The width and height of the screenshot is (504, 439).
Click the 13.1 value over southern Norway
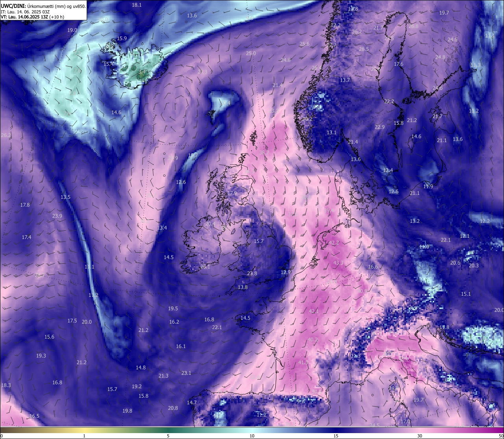tap(332, 133)
